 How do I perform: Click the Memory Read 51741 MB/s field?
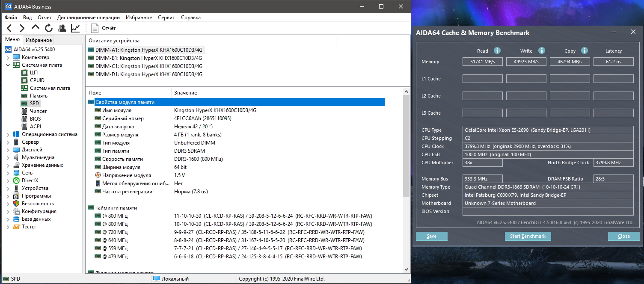tap(483, 62)
